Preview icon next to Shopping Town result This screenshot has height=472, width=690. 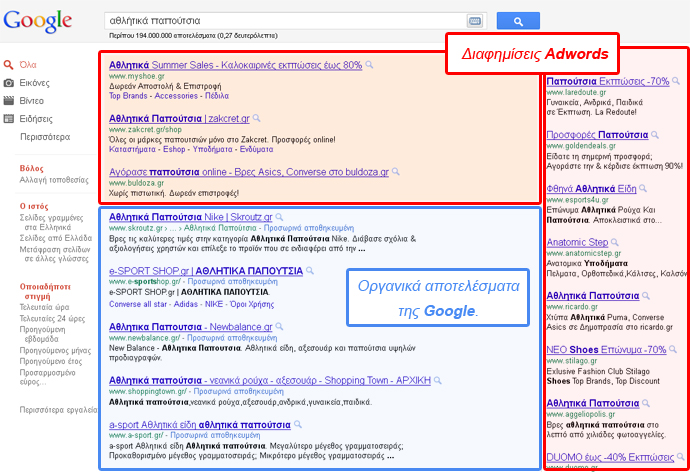(438, 381)
